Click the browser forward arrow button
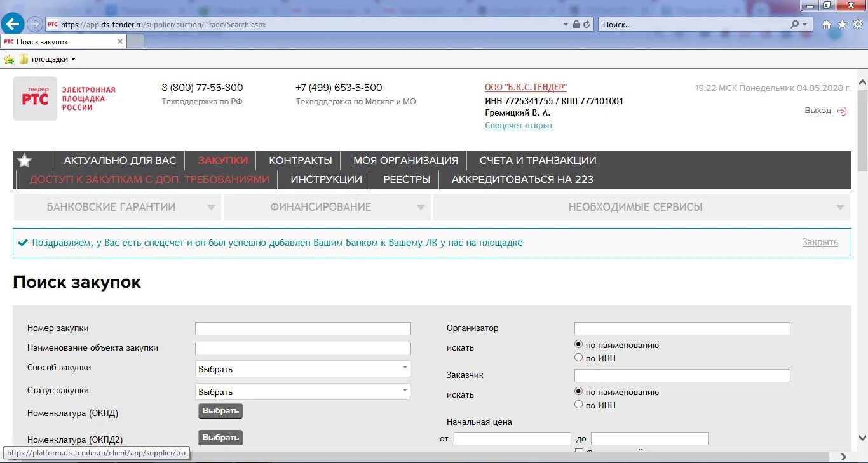Screen dimensions: 868x463 [x=34, y=24]
